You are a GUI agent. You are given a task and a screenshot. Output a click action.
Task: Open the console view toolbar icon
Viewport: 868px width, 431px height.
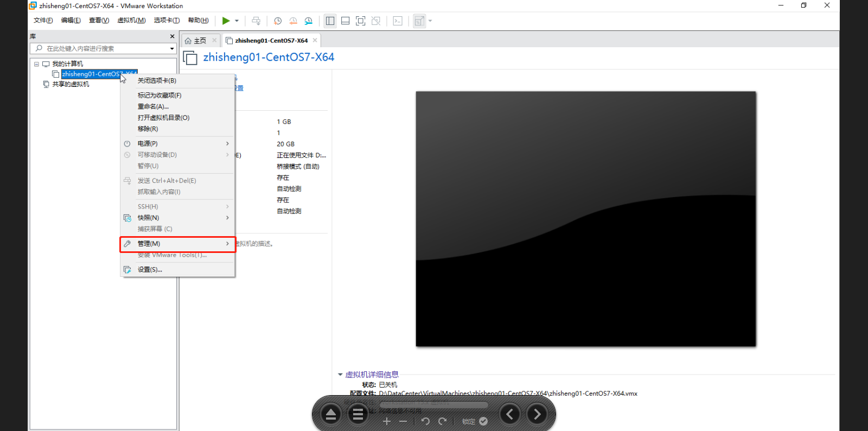click(398, 21)
